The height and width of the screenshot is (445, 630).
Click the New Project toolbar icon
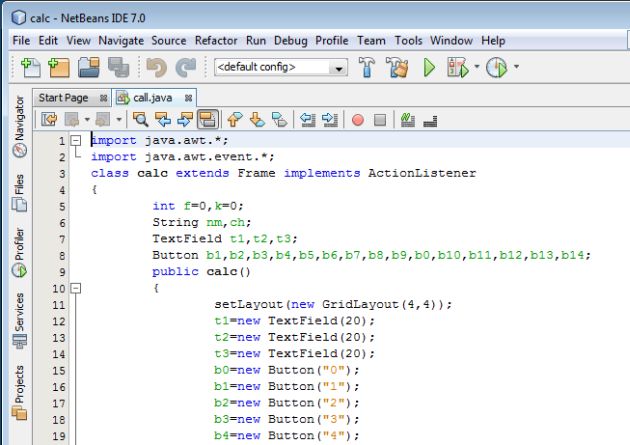59,67
